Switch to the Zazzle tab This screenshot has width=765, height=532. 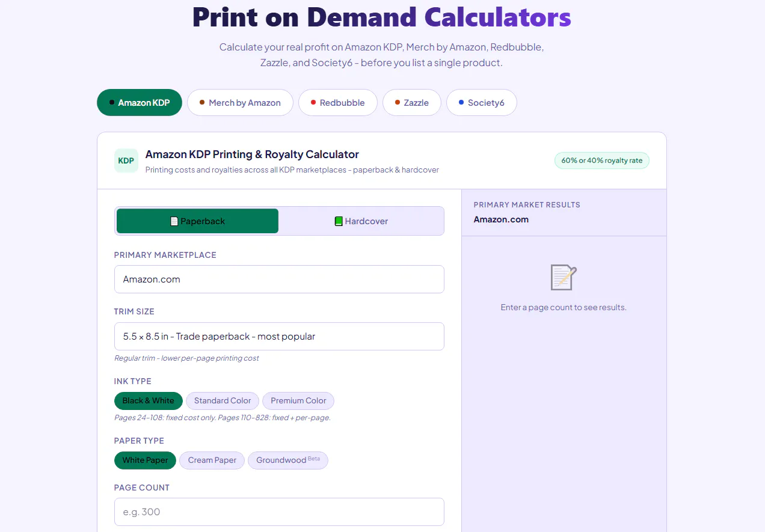tap(412, 103)
